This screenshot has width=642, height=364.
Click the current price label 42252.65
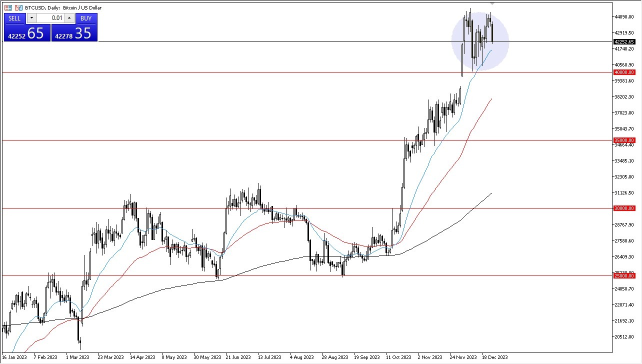[x=624, y=42]
